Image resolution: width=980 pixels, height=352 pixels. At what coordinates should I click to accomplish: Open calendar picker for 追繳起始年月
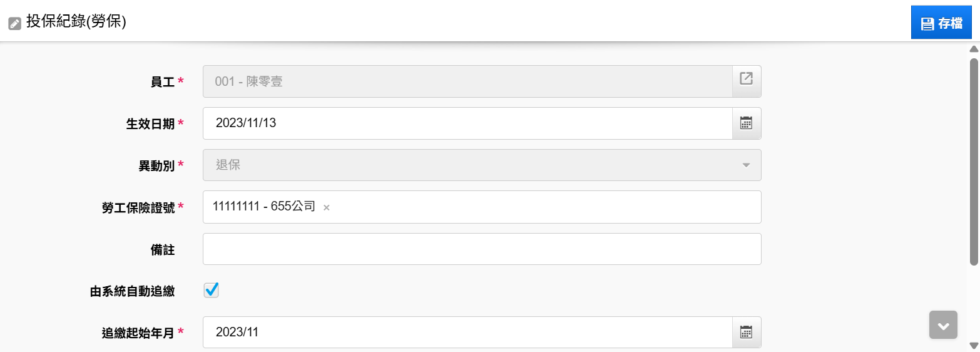pos(746,332)
